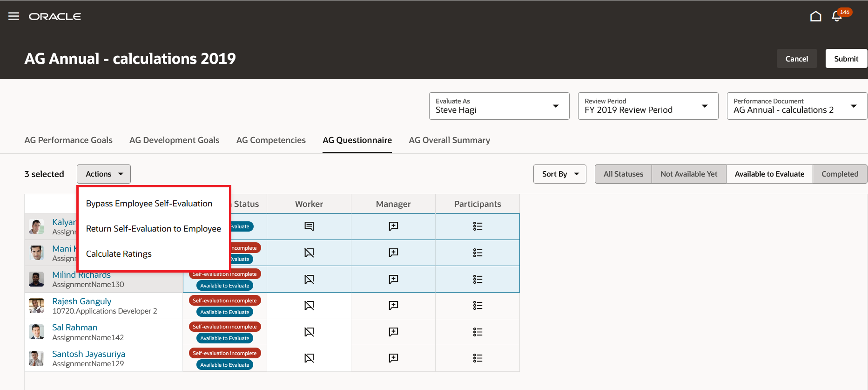868x390 pixels.
Task: Open participants icon in Mani's row
Action: pos(478,253)
